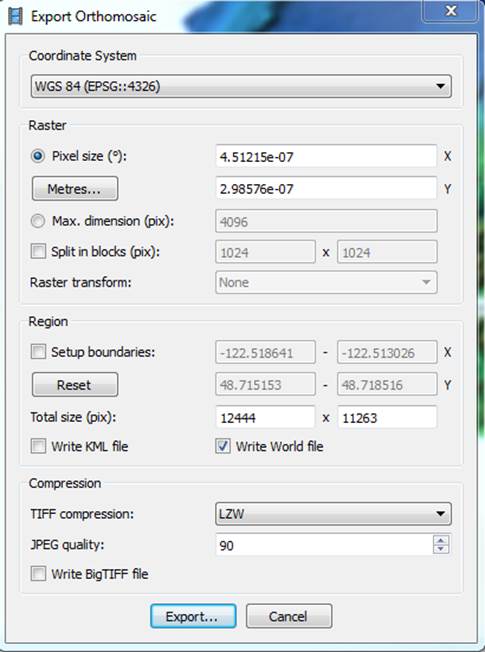485x652 pixels.
Task: Click the Pixel size X value field
Action: 326,156
